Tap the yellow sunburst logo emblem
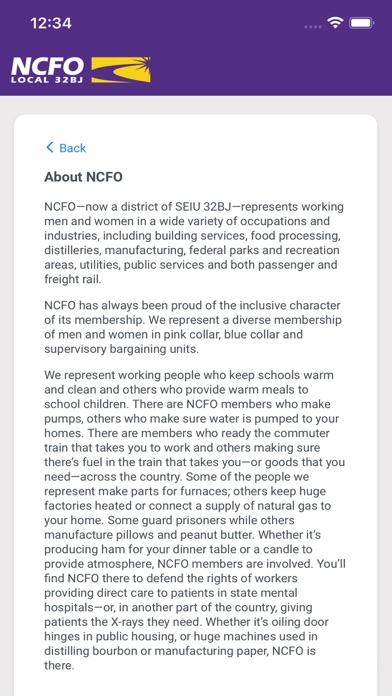 click(x=121, y=70)
